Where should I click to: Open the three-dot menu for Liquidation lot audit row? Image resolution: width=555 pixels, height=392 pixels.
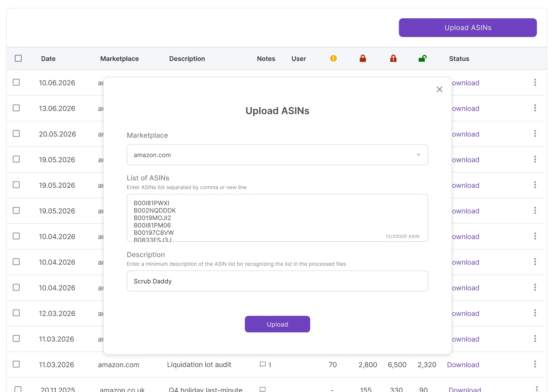[535, 364]
